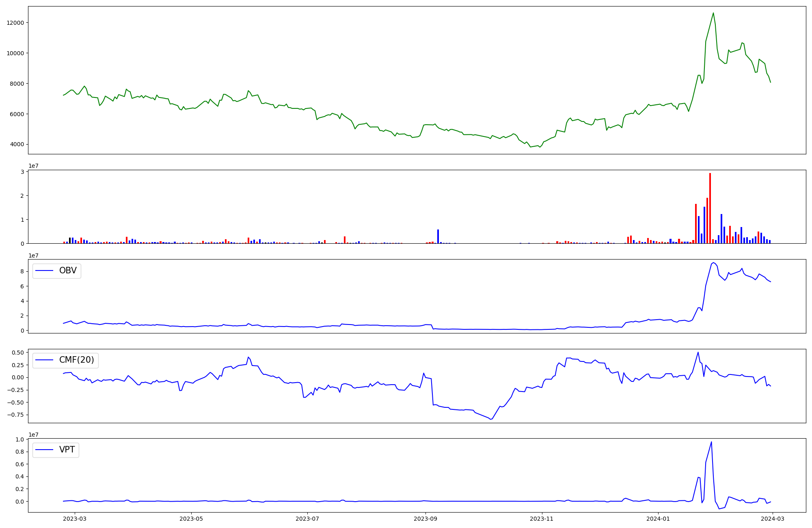Click the tallest red volume bar
Viewport: 812px width, 528px height.
[x=710, y=207]
